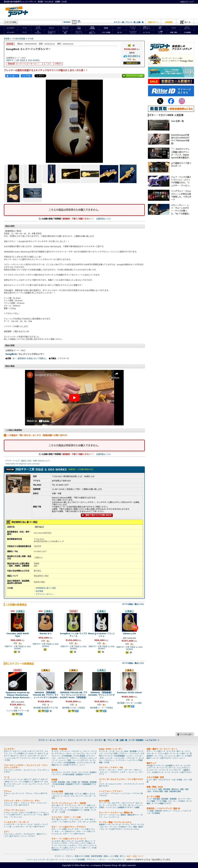This screenshot has width=198, height=868.
Task: Click the search input field
Action: click(39, 22)
